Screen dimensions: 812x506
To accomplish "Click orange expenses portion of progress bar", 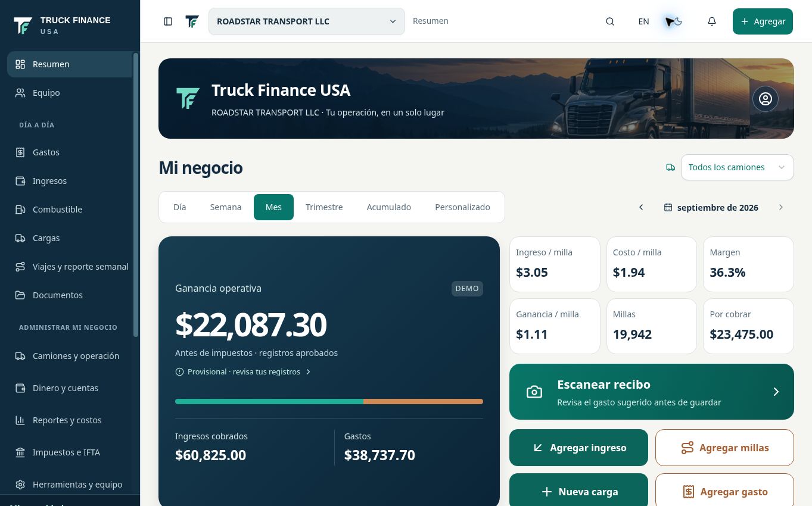I will pos(424,402).
